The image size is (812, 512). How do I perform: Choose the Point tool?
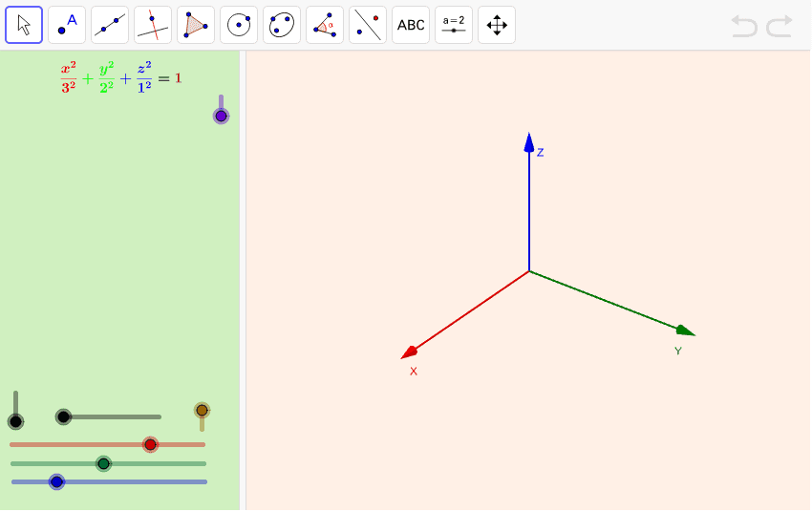coord(67,25)
